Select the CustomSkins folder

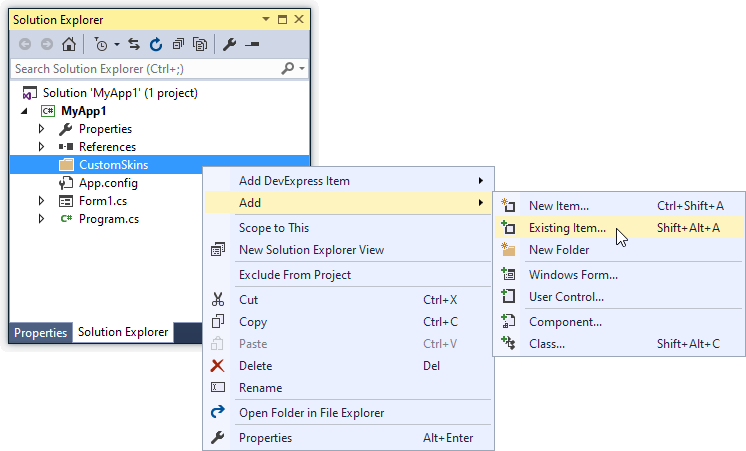[x=113, y=165]
